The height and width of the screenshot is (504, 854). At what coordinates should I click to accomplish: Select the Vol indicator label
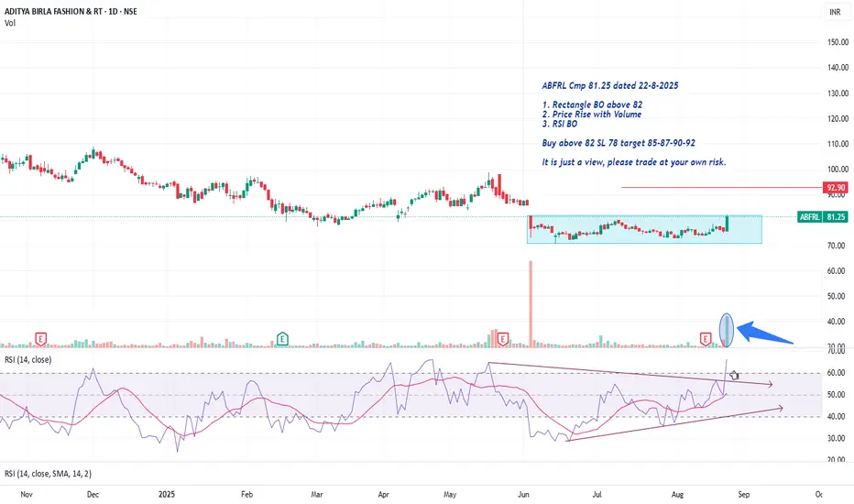pos(10,23)
